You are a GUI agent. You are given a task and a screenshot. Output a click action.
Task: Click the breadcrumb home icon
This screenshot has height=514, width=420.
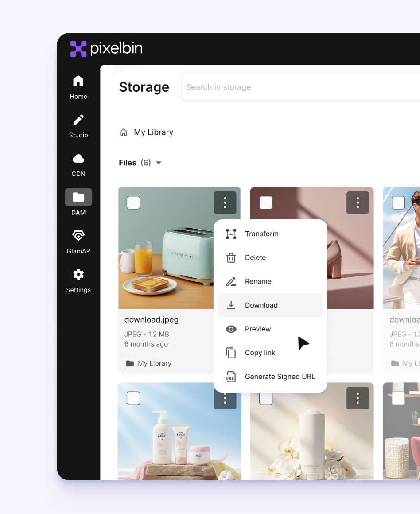124,132
